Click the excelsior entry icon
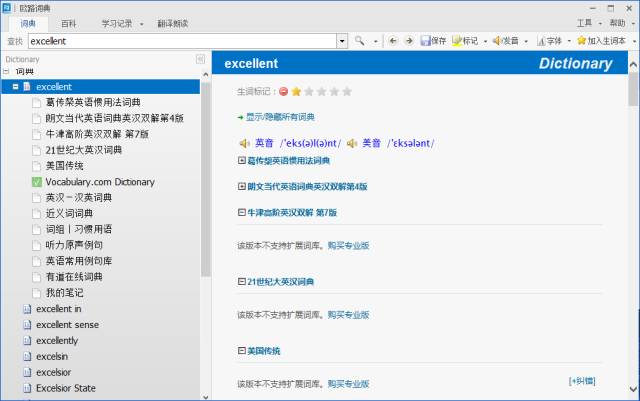Viewport: 640px width, 401px height. click(x=27, y=372)
